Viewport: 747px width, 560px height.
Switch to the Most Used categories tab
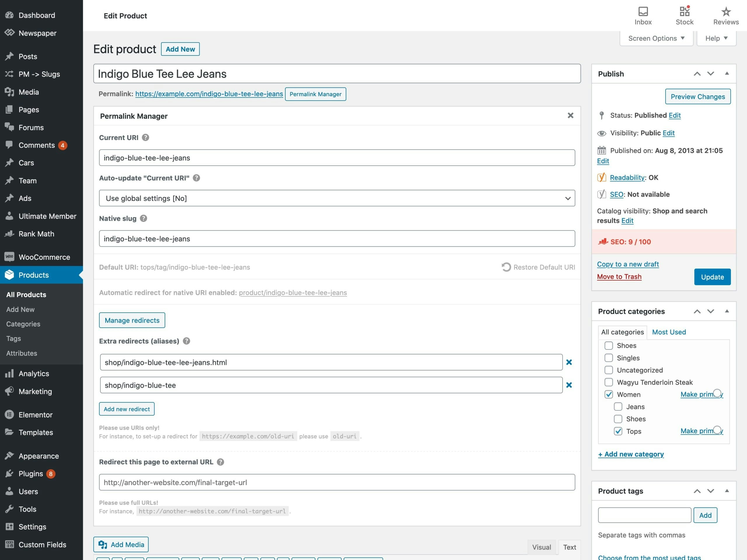click(669, 332)
